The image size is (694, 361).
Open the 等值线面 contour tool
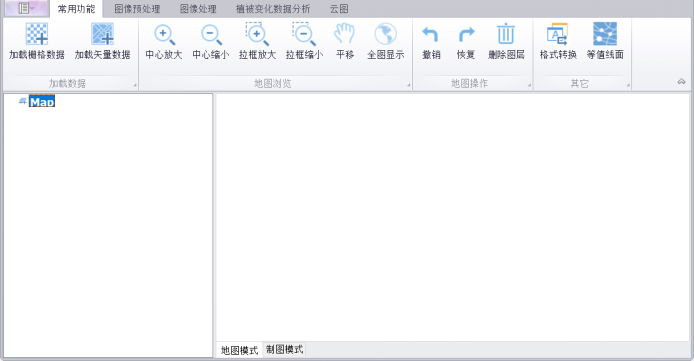[x=605, y=34]
